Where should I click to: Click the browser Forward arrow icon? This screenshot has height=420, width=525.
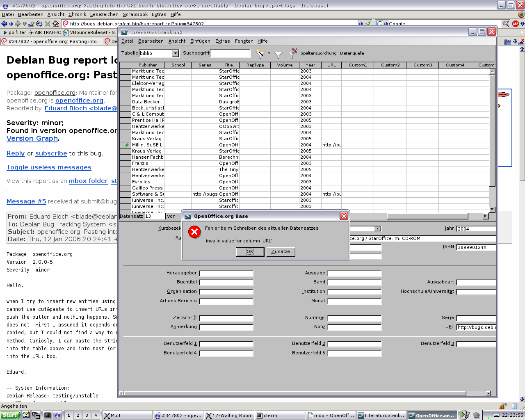click(17, 24)
